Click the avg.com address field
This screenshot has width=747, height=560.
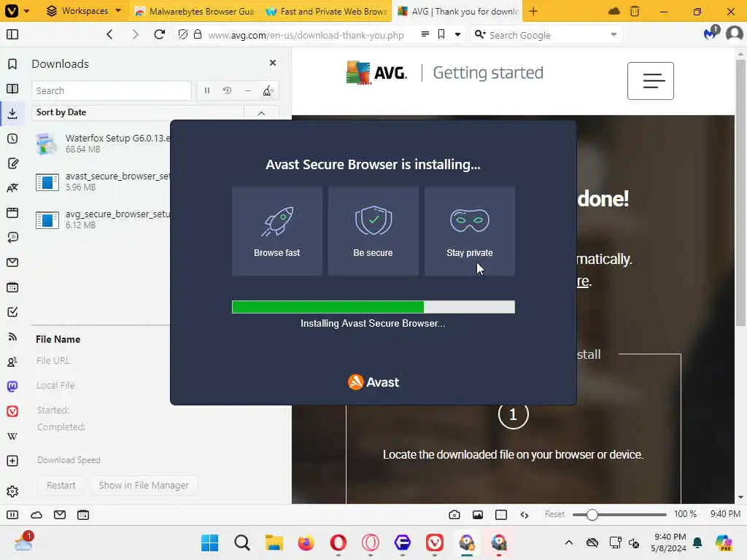306,35
